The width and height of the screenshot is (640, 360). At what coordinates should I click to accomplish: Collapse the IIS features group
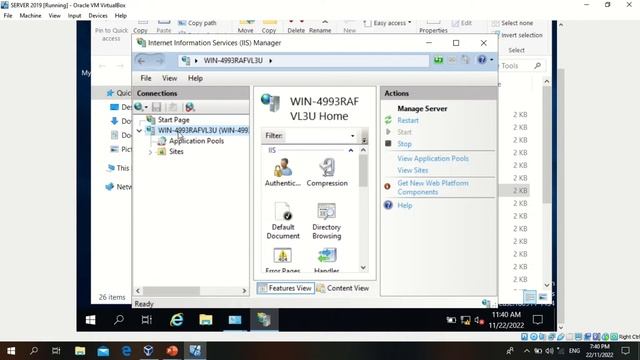pyautogui.click(x=351, y=151)
